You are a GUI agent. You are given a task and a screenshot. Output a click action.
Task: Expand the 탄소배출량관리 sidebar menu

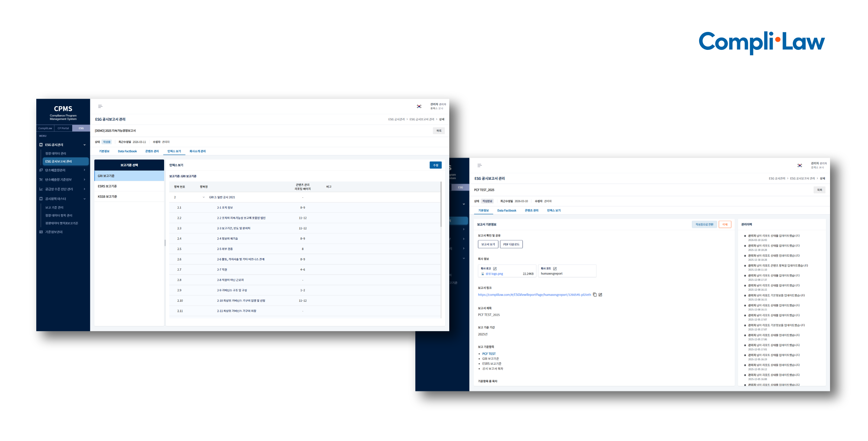pos(84,170)
